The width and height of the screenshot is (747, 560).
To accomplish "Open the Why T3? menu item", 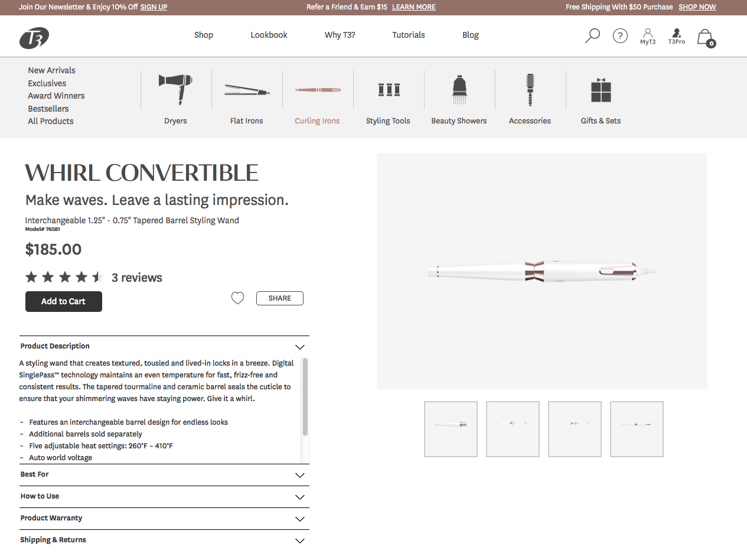I will [340, 35].
